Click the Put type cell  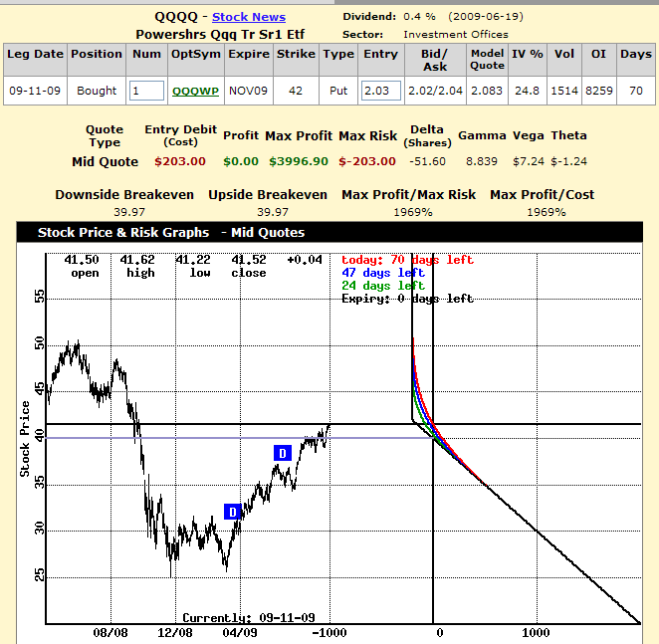(338, 91)
